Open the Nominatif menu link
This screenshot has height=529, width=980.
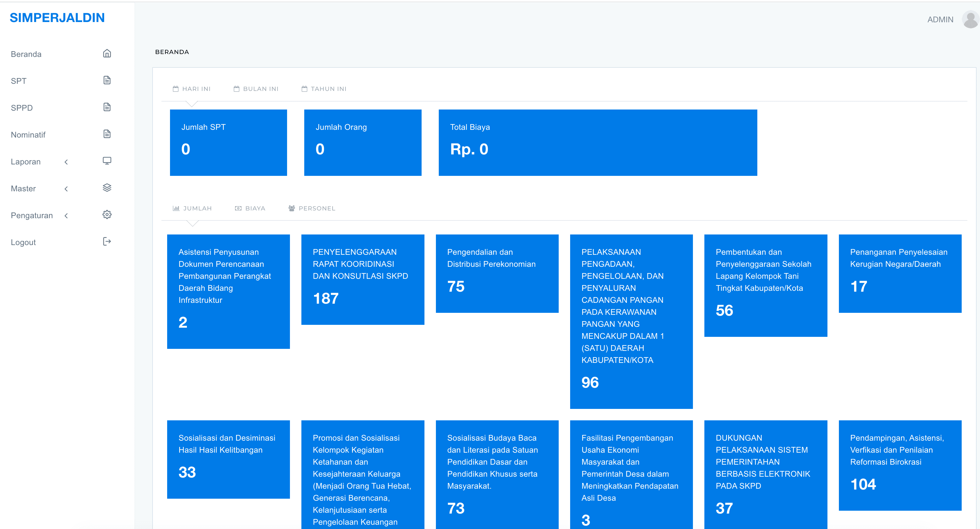28,135
